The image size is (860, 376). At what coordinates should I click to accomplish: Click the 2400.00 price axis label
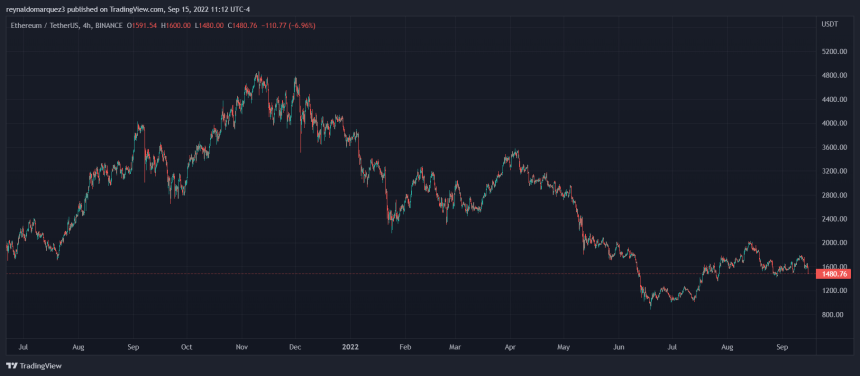[834, 219]
